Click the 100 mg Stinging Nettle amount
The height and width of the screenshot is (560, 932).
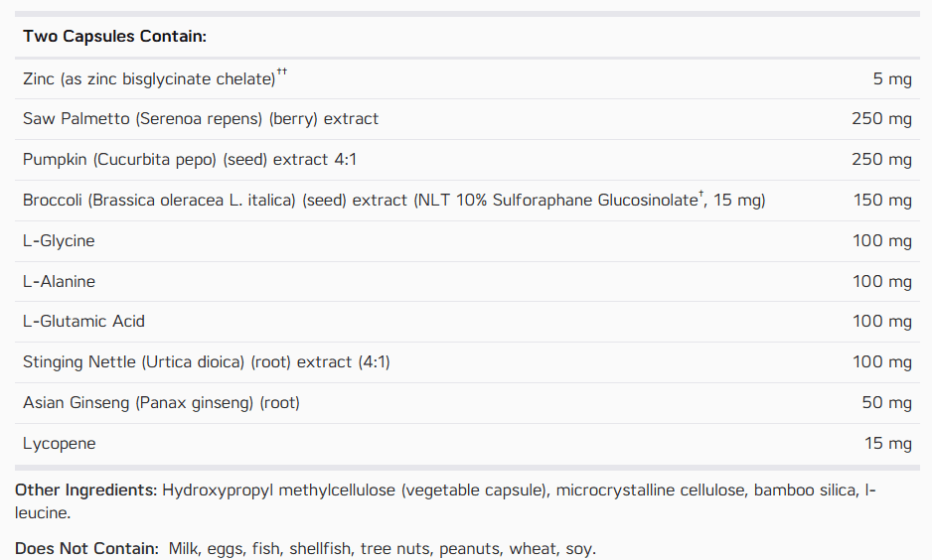tap(882, 362)
